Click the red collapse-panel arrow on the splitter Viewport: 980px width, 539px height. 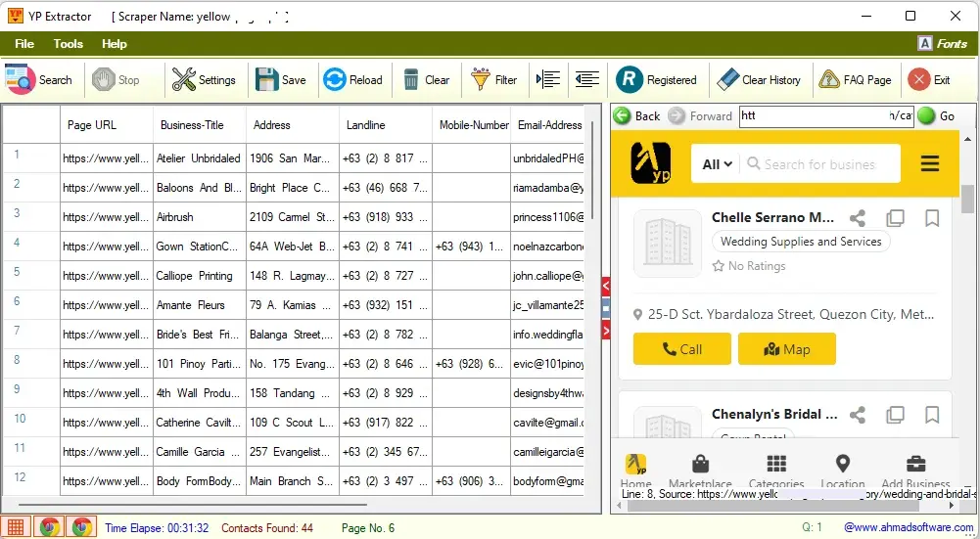[606, 287]
